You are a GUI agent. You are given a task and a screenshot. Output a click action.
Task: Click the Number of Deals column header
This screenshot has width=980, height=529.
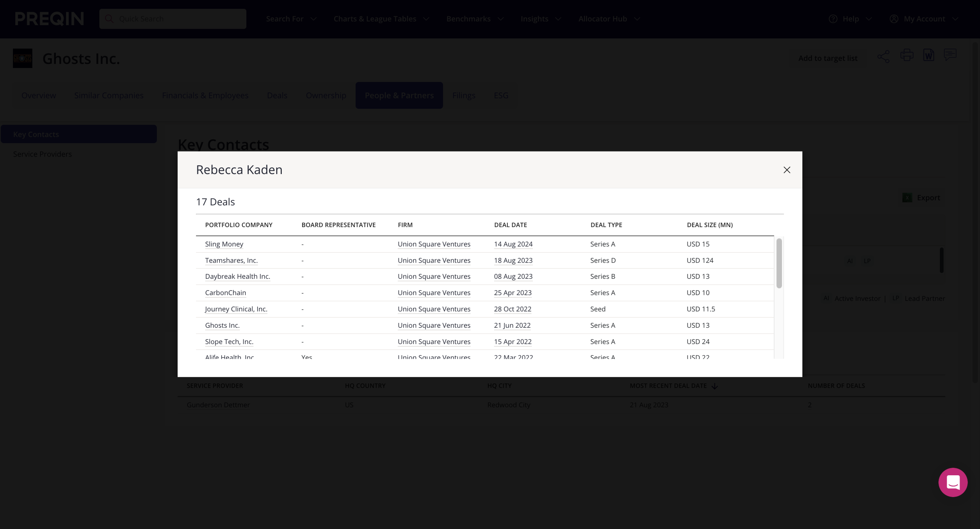pos(836,386)
